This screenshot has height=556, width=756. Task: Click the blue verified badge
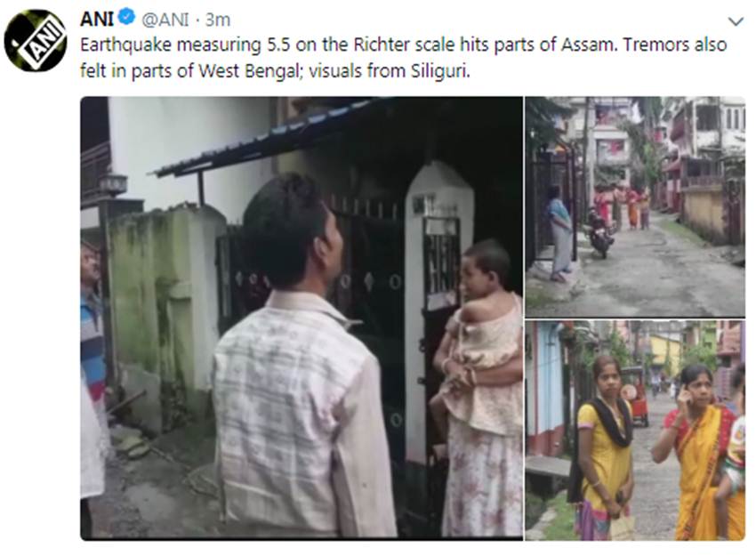(126, 19)
